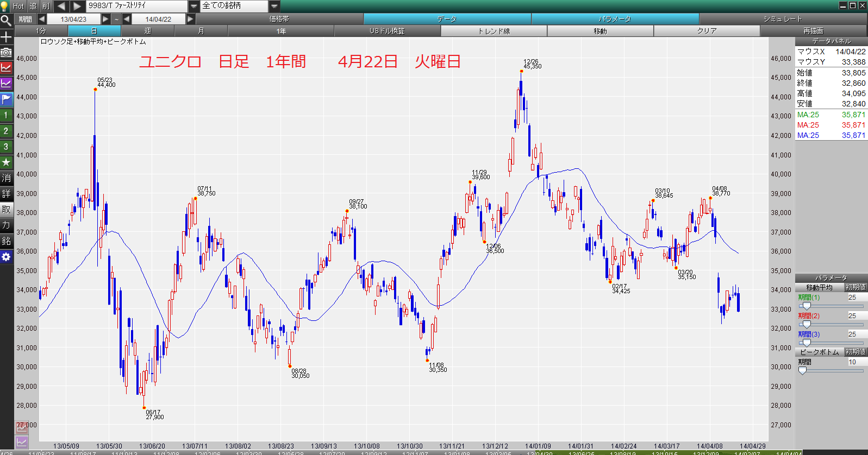Select the 1分 timeframe
868x455 pixels.
coord(41,31)
